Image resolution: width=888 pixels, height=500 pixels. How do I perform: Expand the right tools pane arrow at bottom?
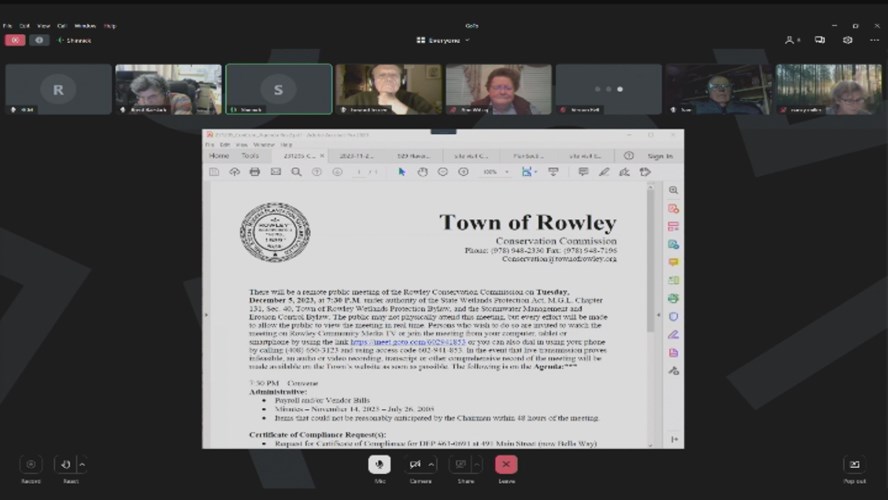[674, 439]
